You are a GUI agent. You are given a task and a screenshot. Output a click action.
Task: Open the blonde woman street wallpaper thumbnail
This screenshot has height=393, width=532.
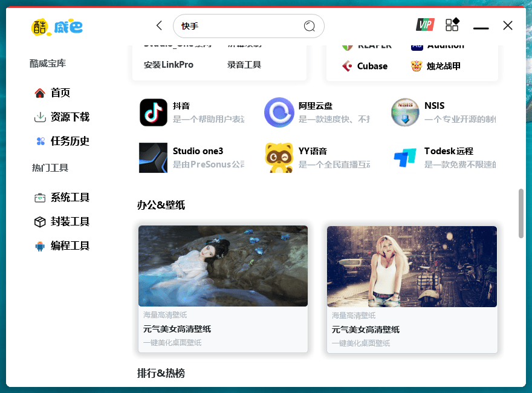pyautogui.click(x=412, y=267)
